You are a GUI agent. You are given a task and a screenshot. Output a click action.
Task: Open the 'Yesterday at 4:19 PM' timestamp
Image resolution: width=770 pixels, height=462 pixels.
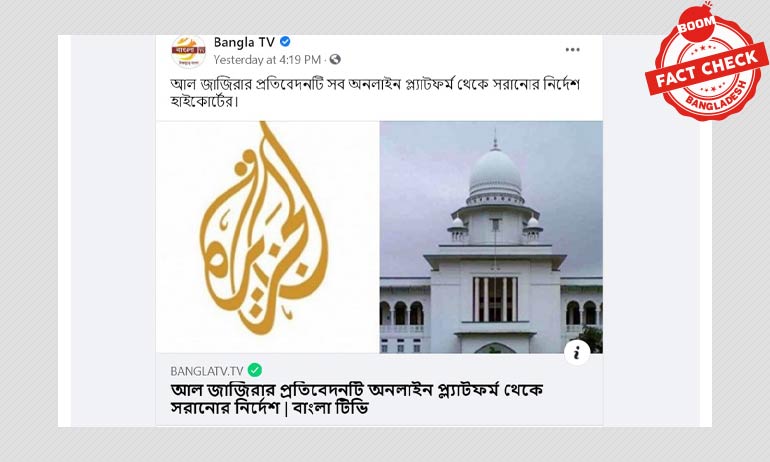(267, 60)
